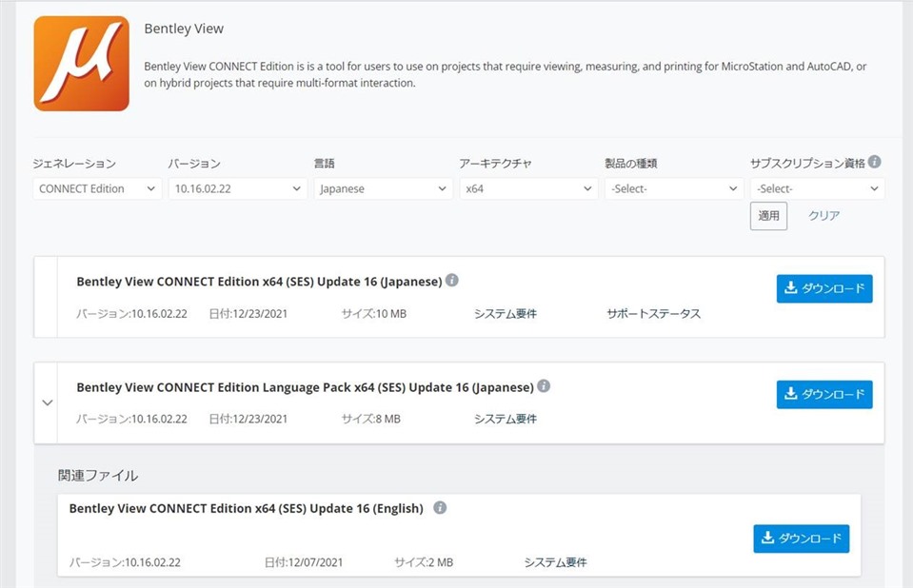Open the ジェネレーション CONNECT Edition dropdown
Image resolution: width=913 pixels, height=588 pixels.
pos(95,189)
